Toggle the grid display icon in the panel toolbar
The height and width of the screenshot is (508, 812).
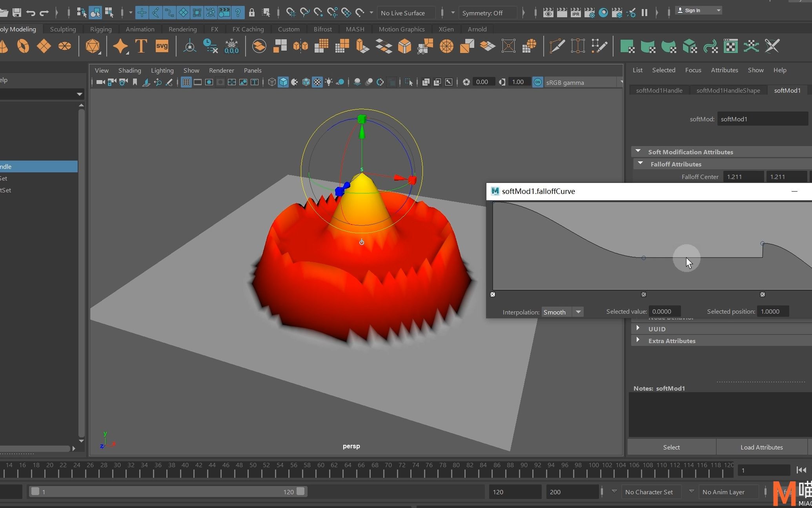point(186,82)
